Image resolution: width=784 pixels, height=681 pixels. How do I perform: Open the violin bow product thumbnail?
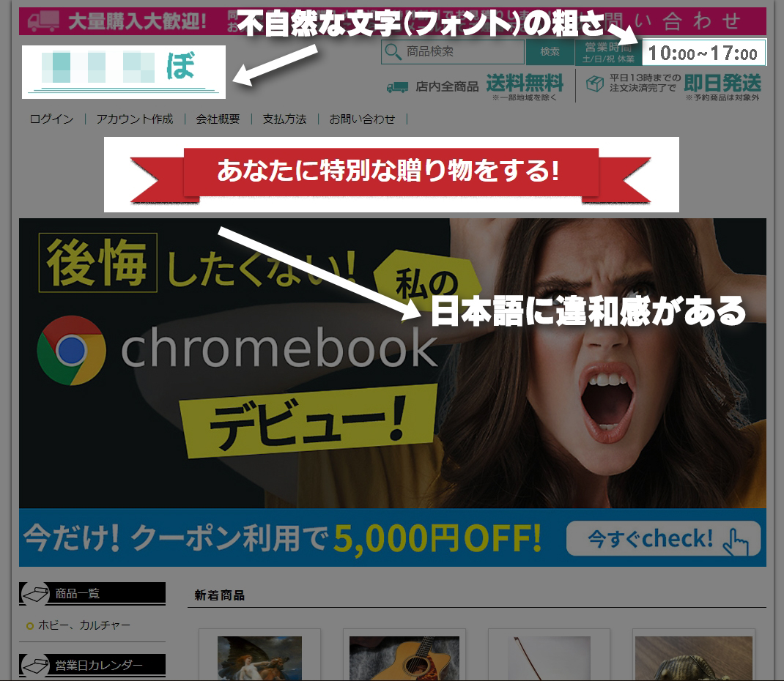point(549,658)
